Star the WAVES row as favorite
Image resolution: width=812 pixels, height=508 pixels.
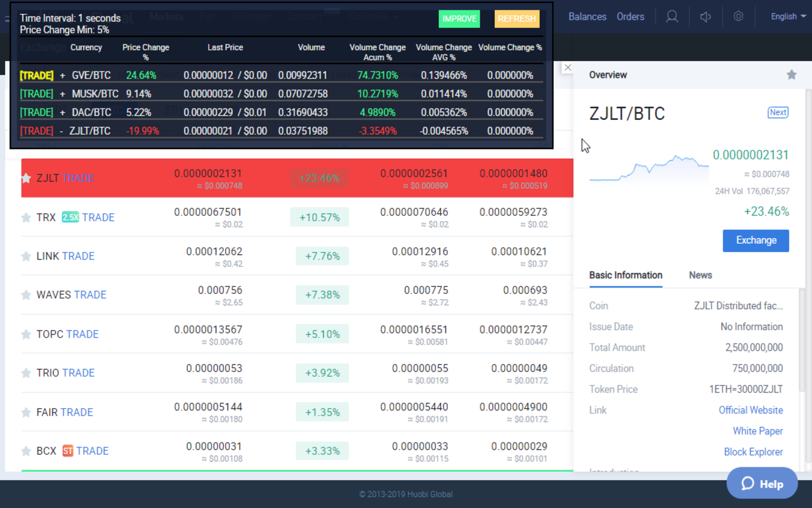coord(26,295)
